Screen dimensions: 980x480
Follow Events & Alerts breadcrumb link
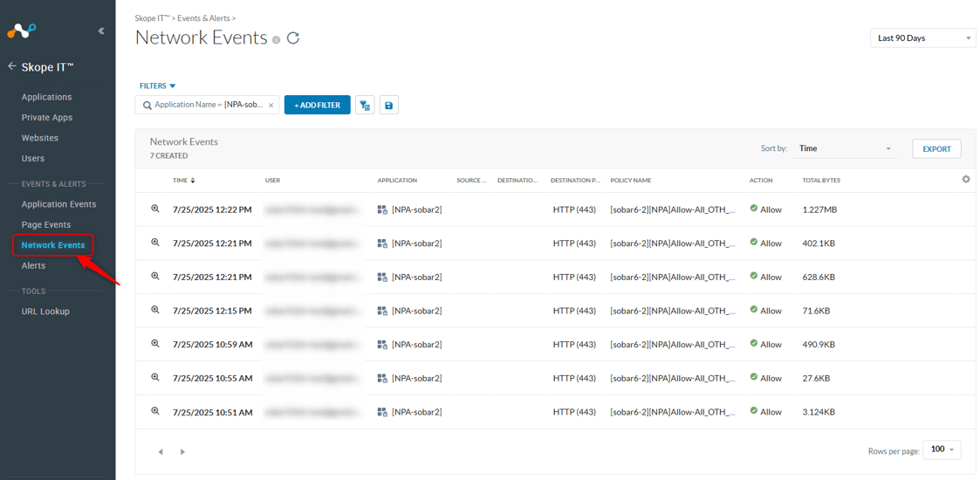[x=203, y=18]
